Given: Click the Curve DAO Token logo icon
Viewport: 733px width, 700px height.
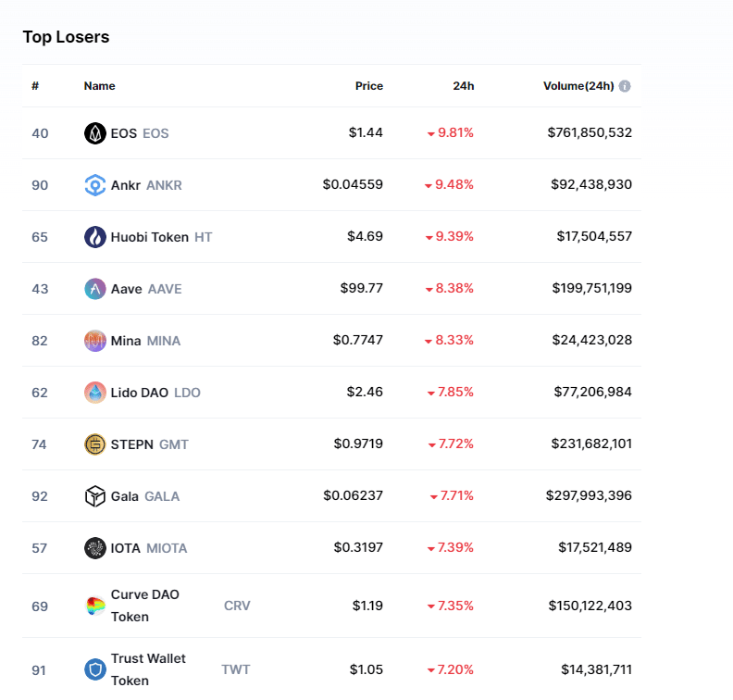Looking at the screenshot, I should click(95, 606).
